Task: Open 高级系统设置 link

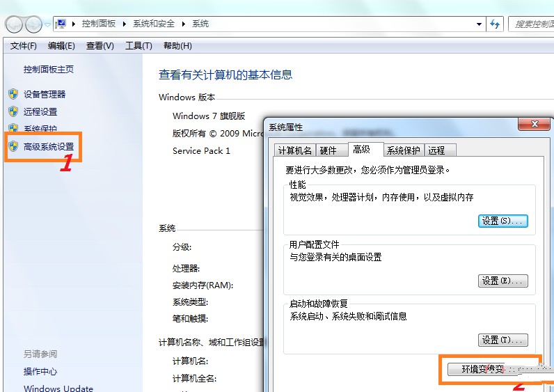Action: point(49,146)
